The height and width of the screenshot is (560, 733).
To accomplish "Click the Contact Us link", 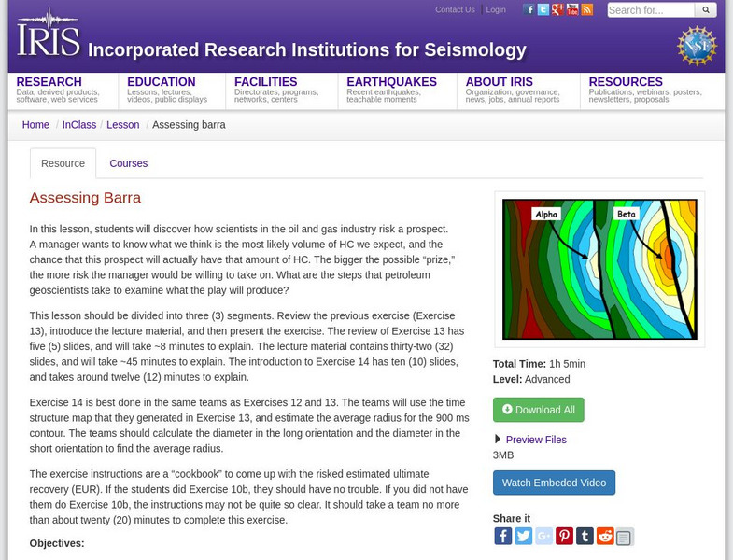I will point(455,9).
